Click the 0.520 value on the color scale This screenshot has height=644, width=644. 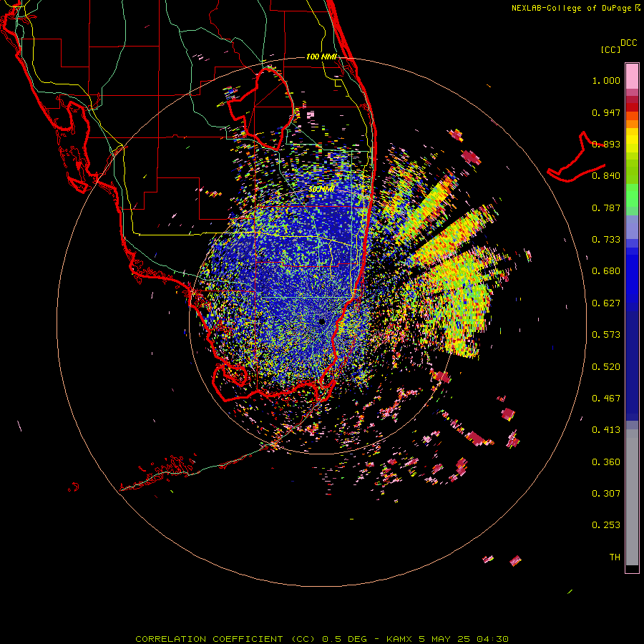[606, 367]
